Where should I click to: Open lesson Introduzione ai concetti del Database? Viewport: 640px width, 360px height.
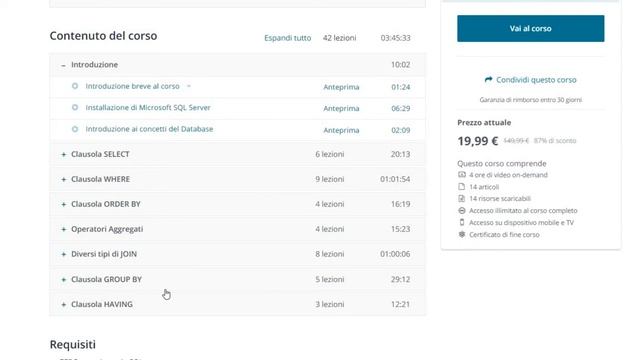(149, 129)
